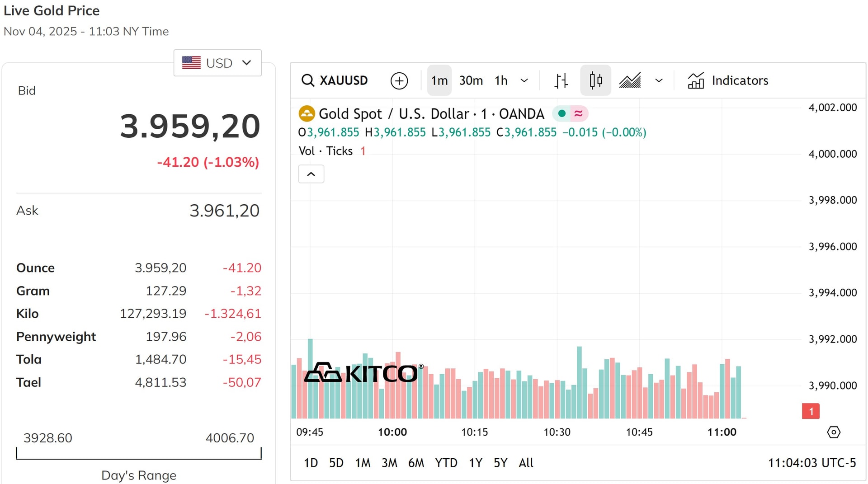Screen dimensions: 868x484
Task: Open the area chart style icon
Action: coord(630,80)
